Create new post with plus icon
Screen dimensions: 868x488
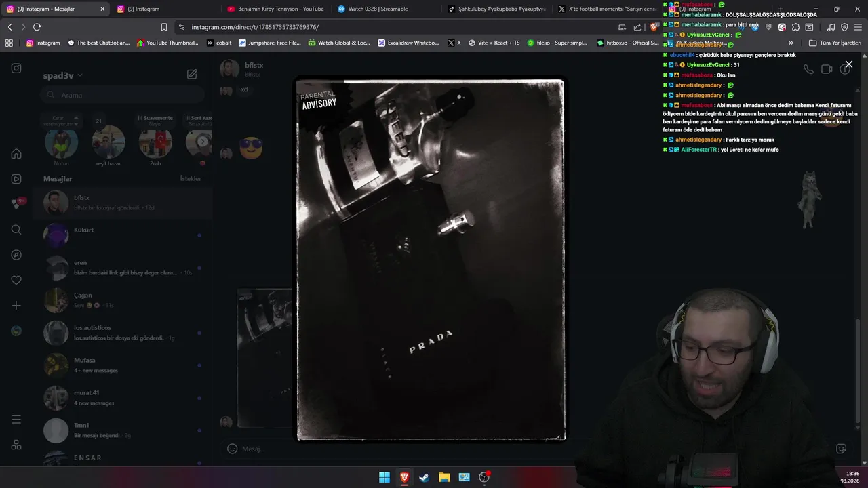16,306
